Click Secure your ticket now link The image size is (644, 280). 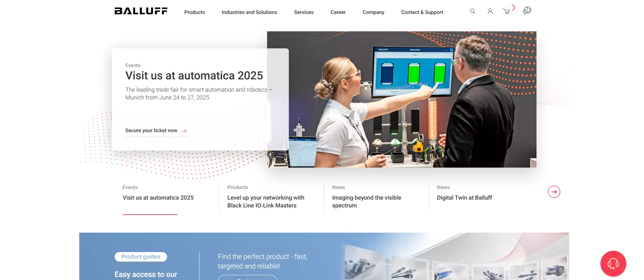tap(156, 131)
